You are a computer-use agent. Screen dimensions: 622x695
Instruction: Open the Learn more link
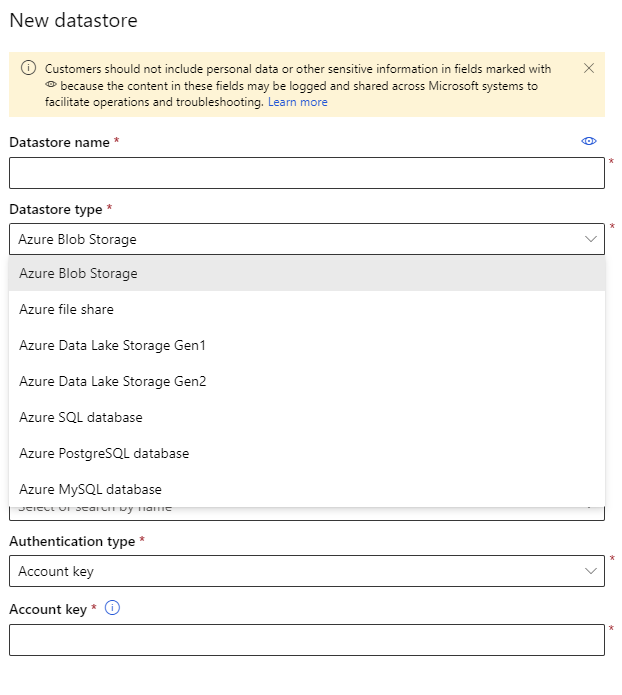[297, 102]
